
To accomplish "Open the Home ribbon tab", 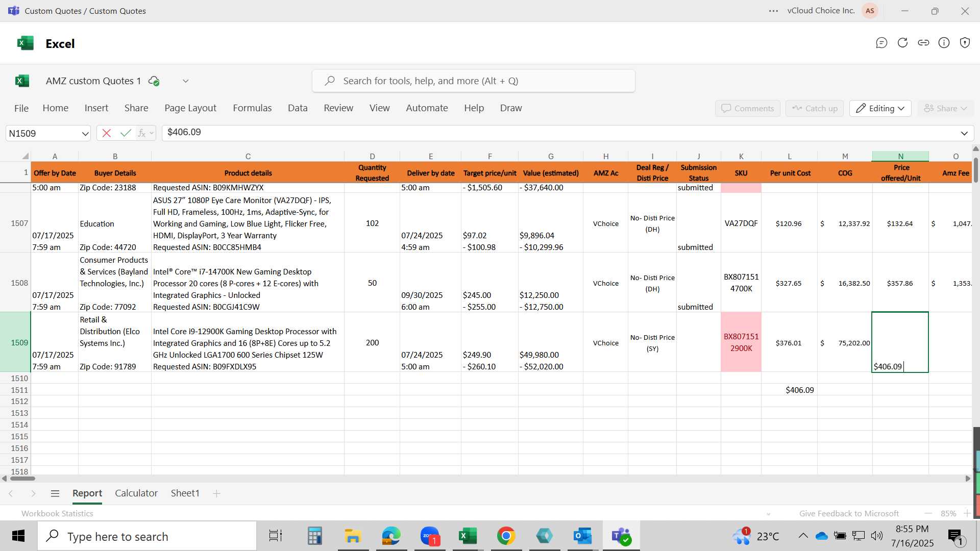I will pos(56,108).
